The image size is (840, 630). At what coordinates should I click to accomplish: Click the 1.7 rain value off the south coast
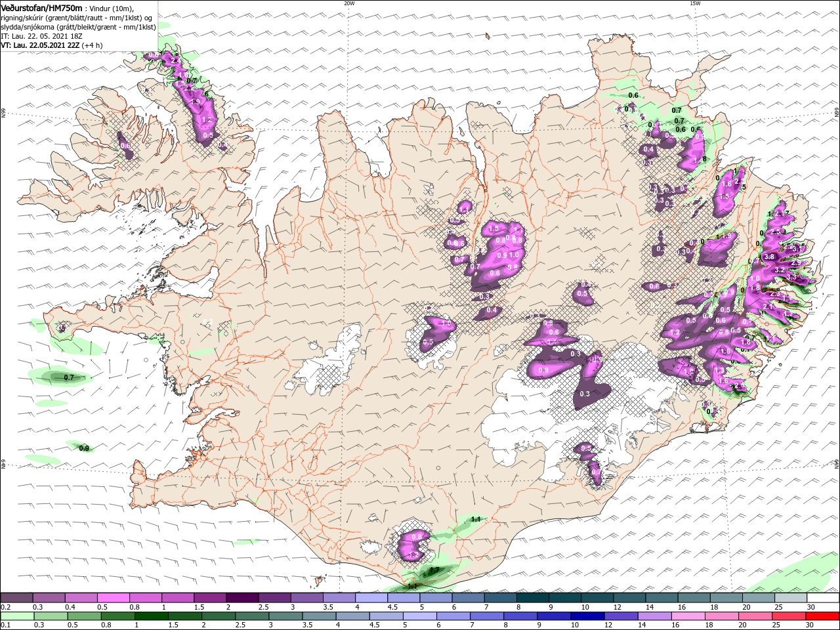434,570
